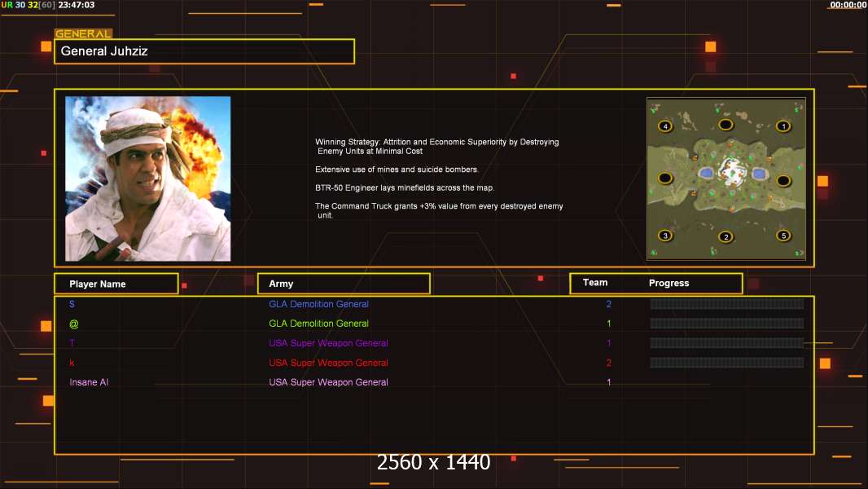The height and width of the screenshot is (489, 868).
Task: Click the GENERAL label above the name
Action: pos(83,33)
